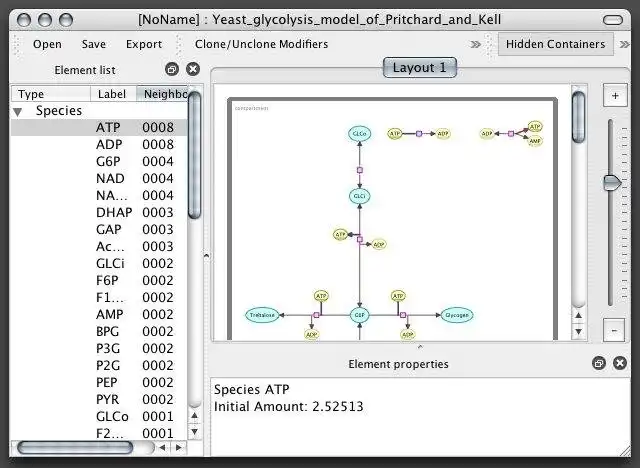This screenshot has width=640, height=468.
Task: Click the zoom slider handle
Action: point(612,182)
